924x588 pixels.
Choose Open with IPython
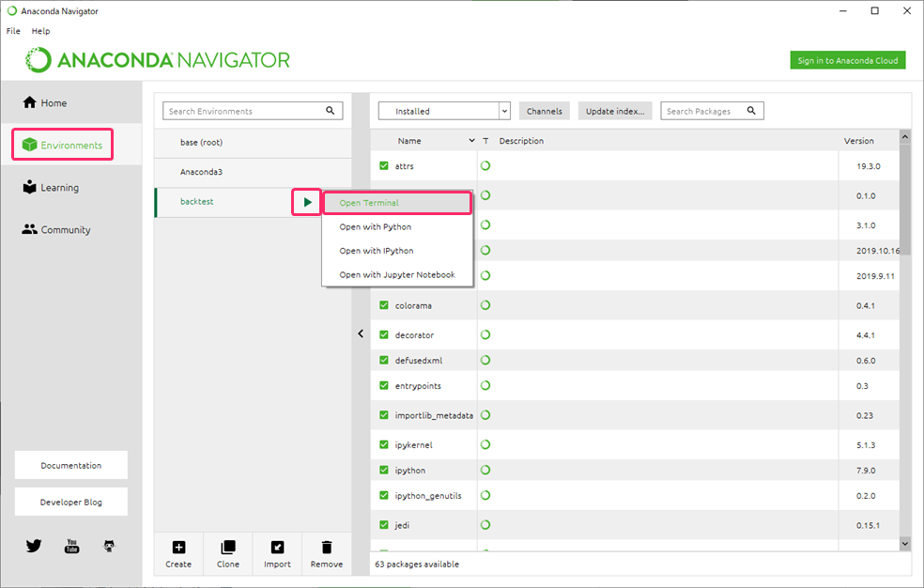tap(397, 251)
